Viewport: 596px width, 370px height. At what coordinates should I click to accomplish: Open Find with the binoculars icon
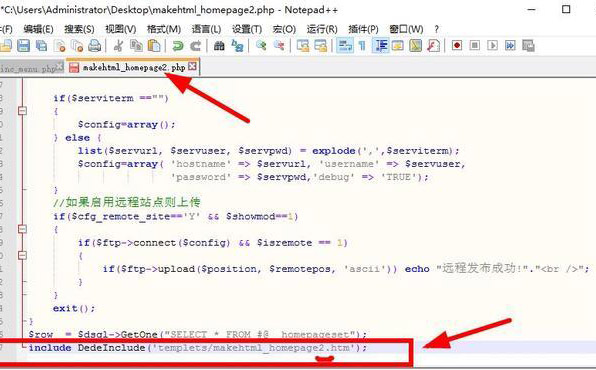[219, 46]
